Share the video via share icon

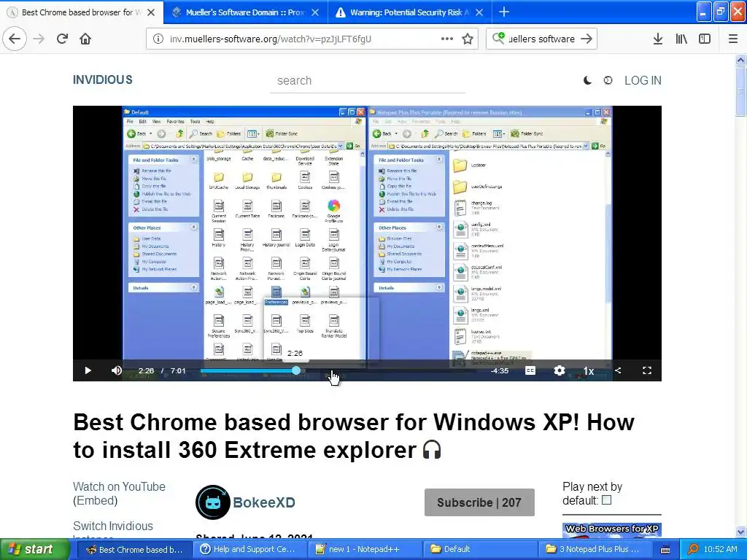(x=618, y=370)
